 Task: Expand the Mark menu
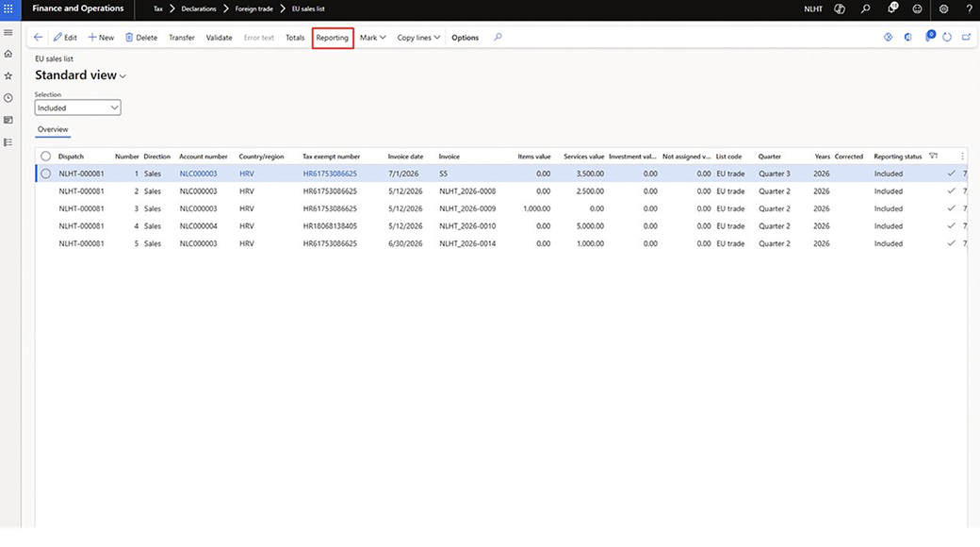pos(372,38)
